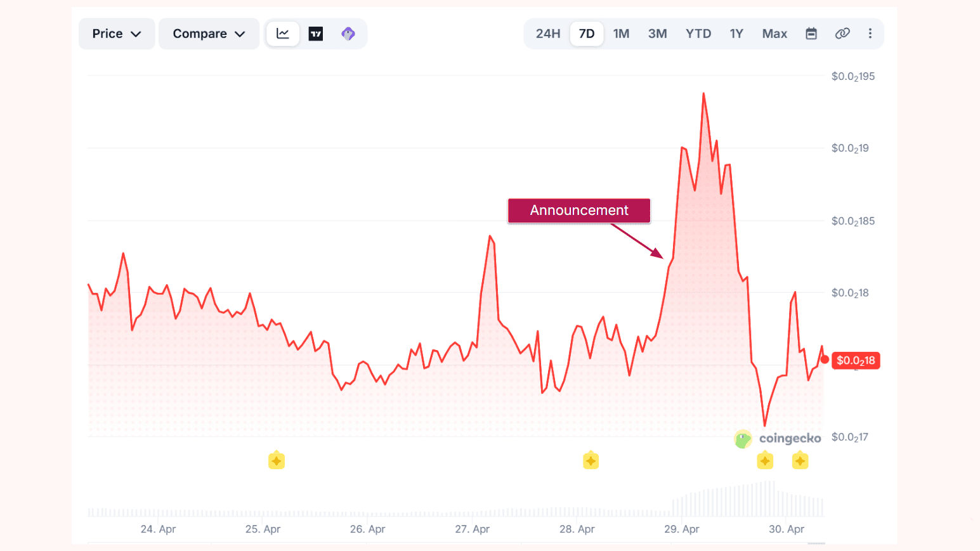Viewport: 980px width, 551px height.
Task: Enable the Max timeframe view
Action: coord(774,34)
